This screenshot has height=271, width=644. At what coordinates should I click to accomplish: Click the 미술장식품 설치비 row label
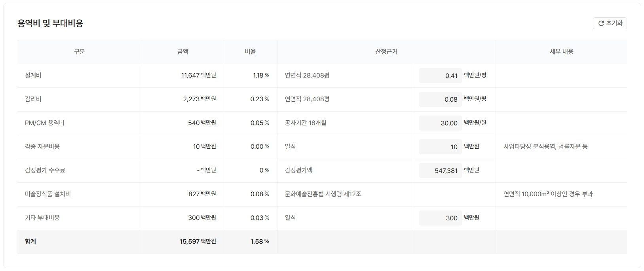[x=48, y=194]
